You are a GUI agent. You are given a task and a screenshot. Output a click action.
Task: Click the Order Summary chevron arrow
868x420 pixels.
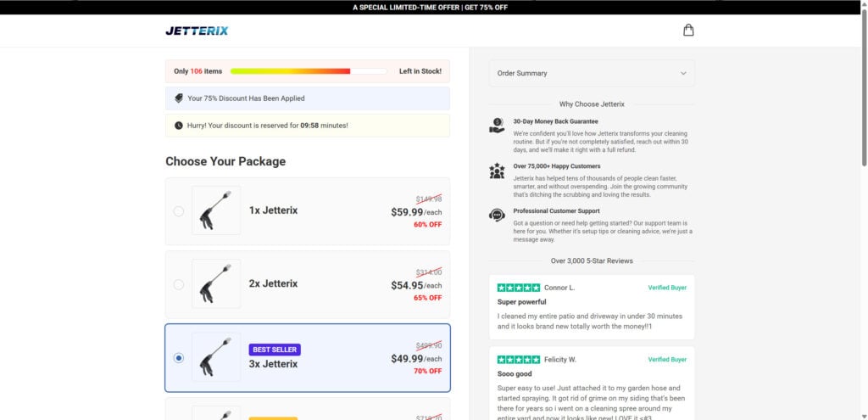683,73
